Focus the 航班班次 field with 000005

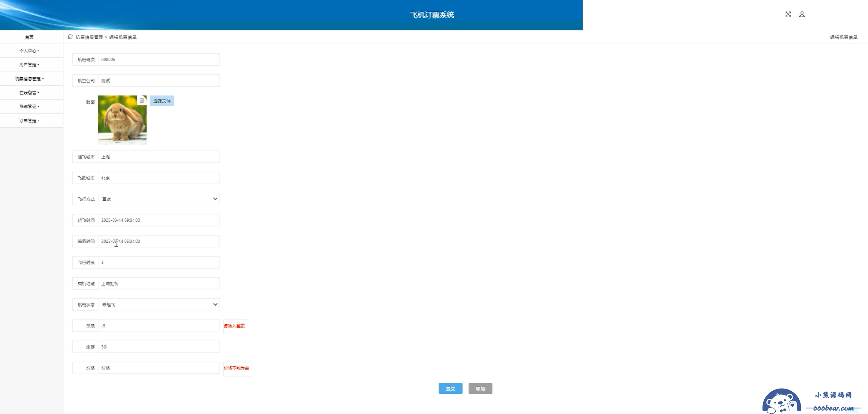click(159, 60)
